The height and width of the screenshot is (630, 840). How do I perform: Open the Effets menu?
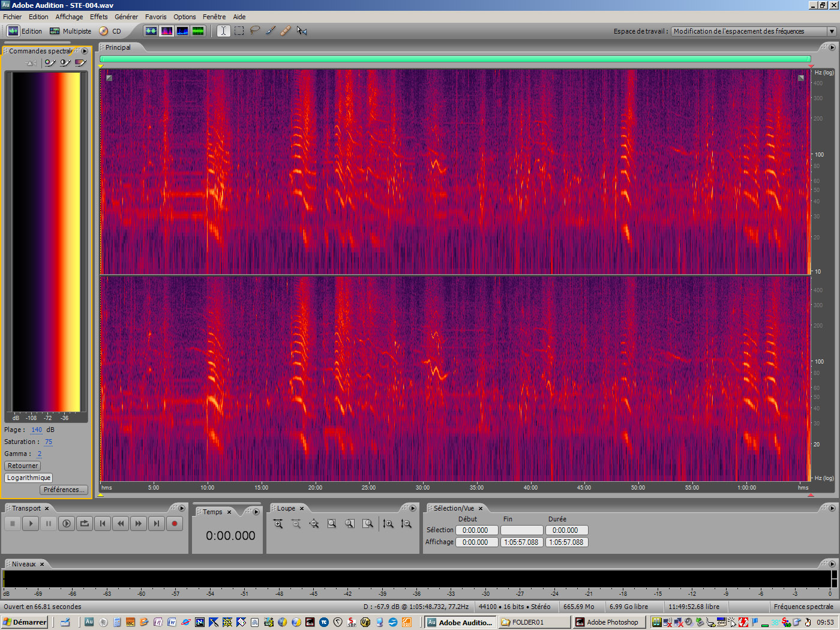[x=98, y=17]
